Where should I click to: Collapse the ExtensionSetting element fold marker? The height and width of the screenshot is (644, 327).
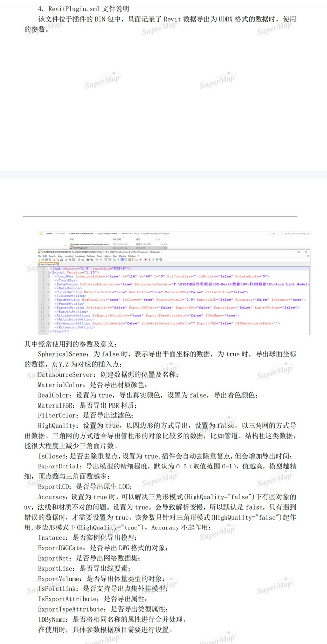tap(49, 323)
